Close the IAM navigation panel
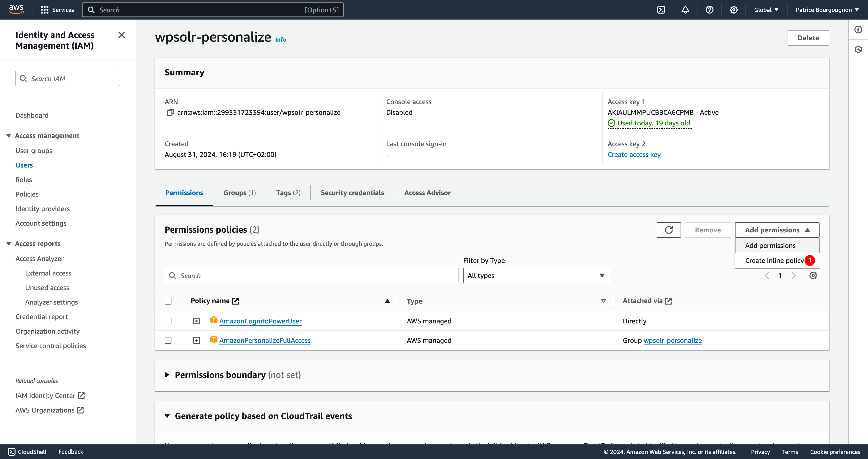Image resolution: width=868 pixels, height=459 pixels. pos(122,35)
